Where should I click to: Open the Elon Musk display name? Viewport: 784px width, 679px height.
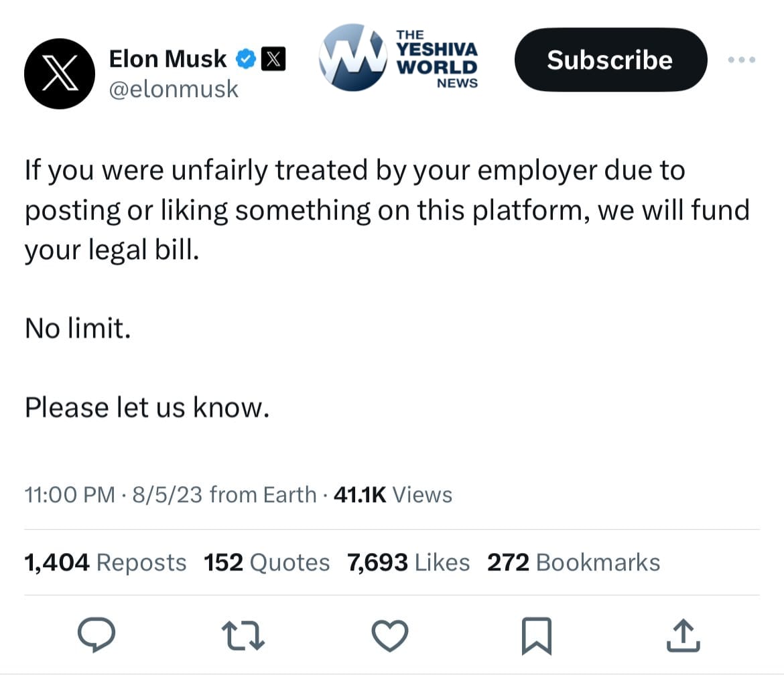pyautogui.click(x=168, y=59)
